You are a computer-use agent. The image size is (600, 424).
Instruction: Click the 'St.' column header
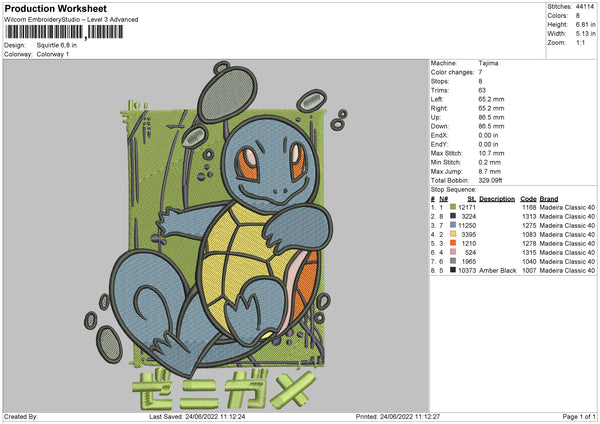[471, 199]
